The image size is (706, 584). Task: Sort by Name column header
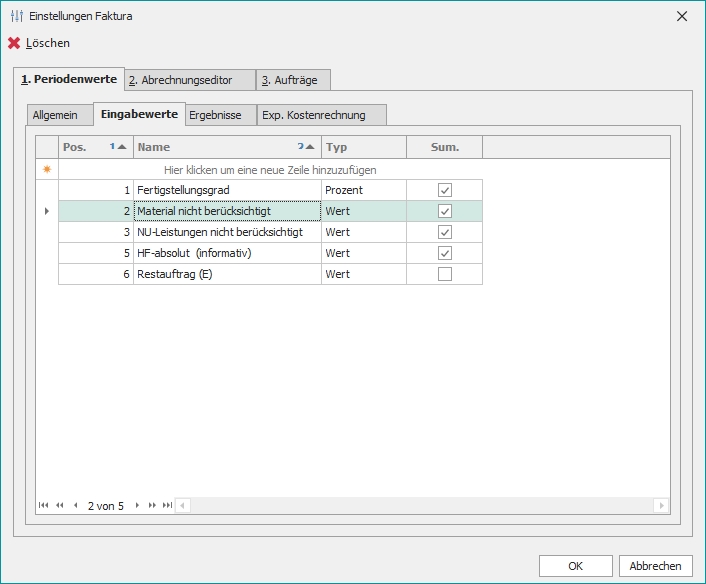227,147
